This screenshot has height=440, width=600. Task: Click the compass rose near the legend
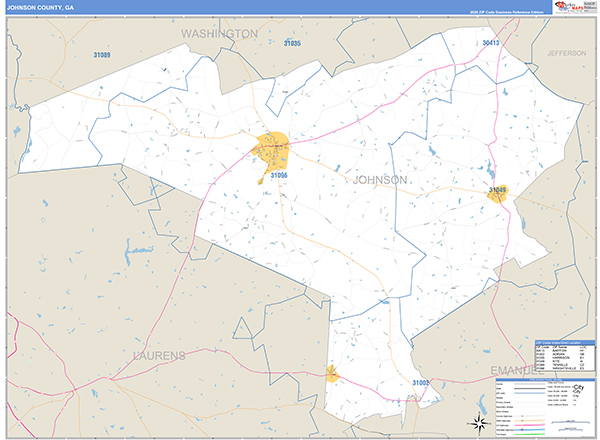479,424
